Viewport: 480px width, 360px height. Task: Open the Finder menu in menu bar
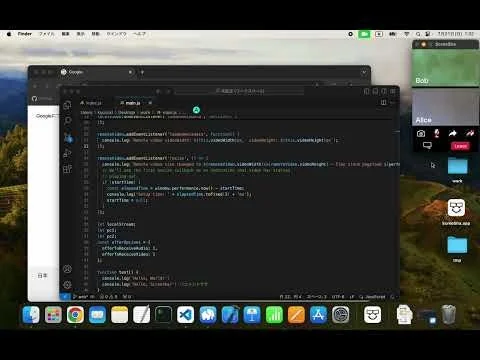coord(25,34)
